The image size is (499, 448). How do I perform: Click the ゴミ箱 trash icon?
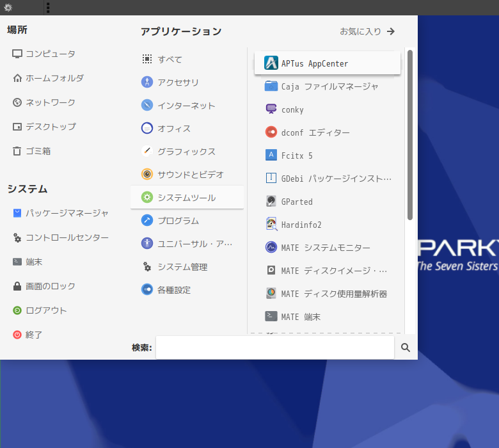coord(17,151)
